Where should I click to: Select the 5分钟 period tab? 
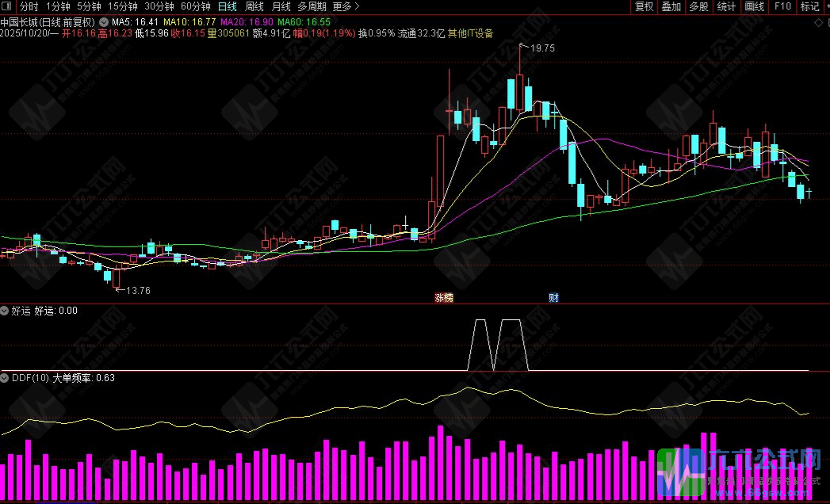[89, 6]
